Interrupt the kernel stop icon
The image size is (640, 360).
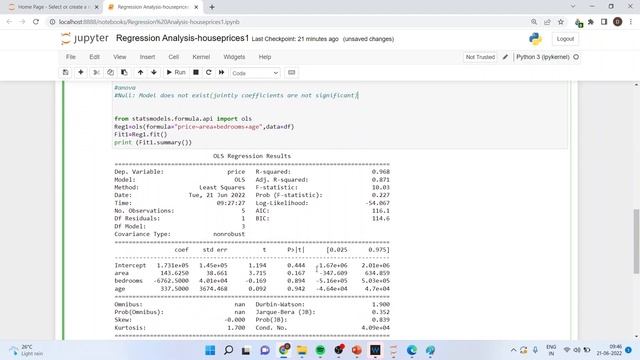(196, 73)
